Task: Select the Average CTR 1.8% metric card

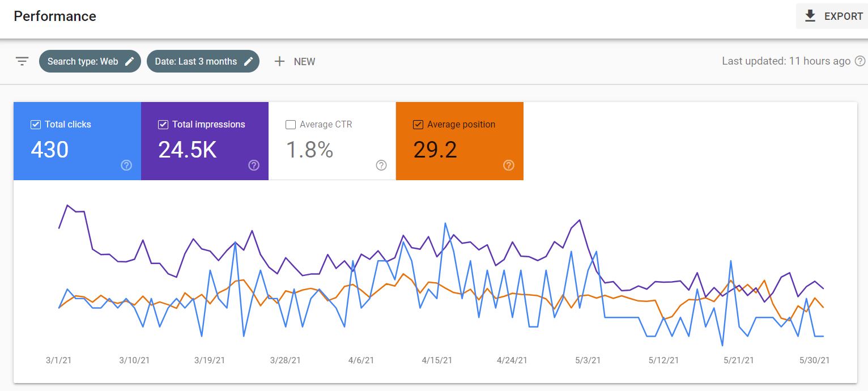Action: coord(332,141)
